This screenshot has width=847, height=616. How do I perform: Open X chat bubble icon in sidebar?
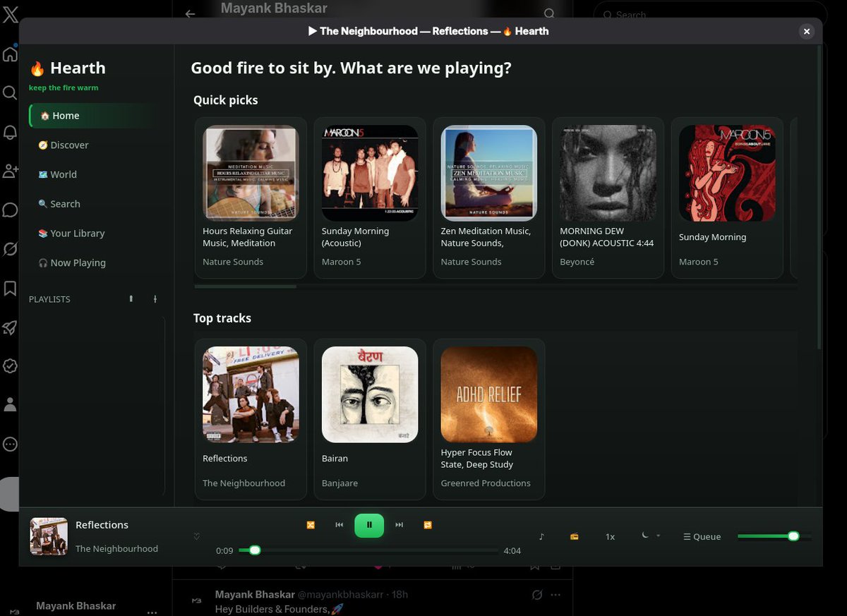point(10,210)
